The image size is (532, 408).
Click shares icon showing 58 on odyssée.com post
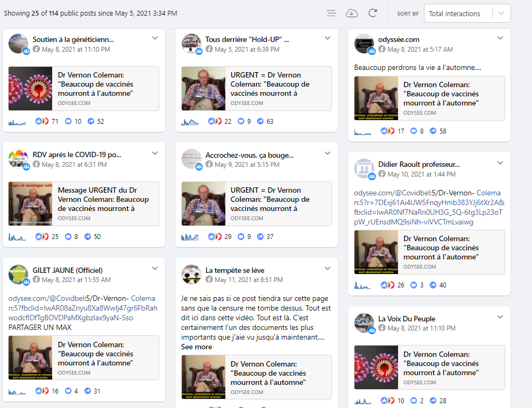(433, 131)
